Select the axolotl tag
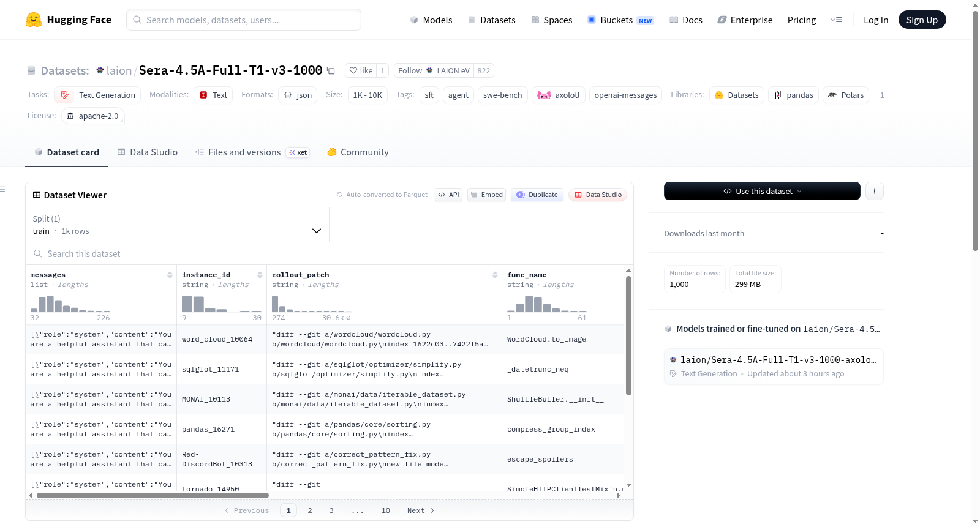This screenshot has height=527, width=980. pyautogui.click(x=559, y=95)
